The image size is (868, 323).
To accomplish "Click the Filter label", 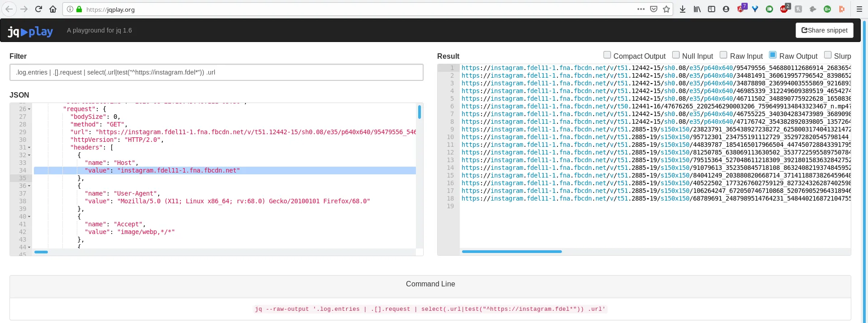I will (18, 56).
